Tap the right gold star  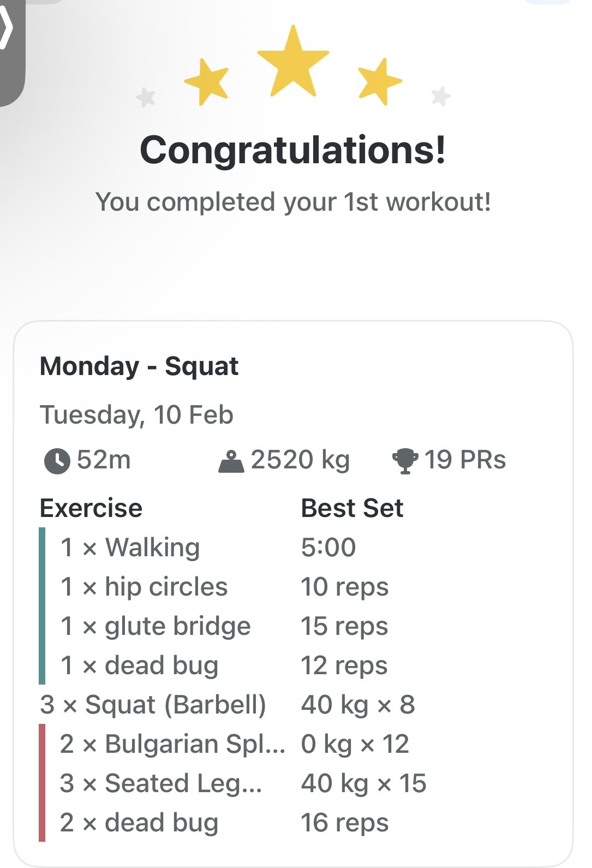[380, 81]
